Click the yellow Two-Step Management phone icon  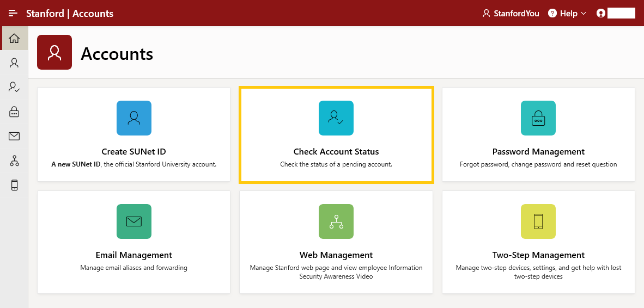pyautogui.click(x=538, y=221)
